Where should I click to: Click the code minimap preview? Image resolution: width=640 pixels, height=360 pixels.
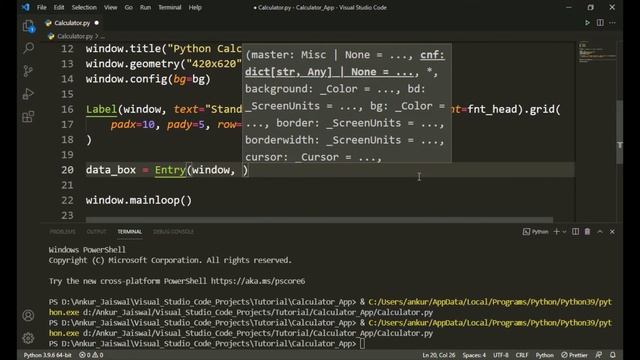pos(596,53)
